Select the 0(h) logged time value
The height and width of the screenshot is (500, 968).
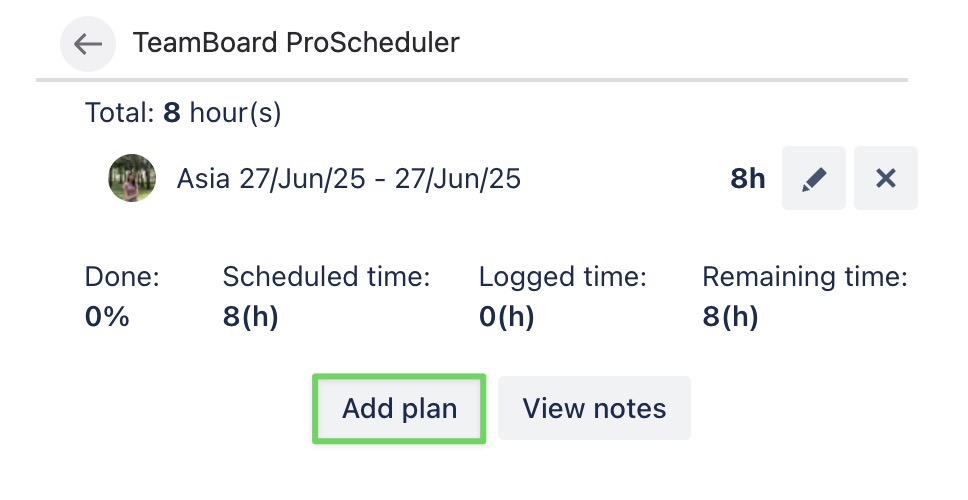tap(506, 317)
